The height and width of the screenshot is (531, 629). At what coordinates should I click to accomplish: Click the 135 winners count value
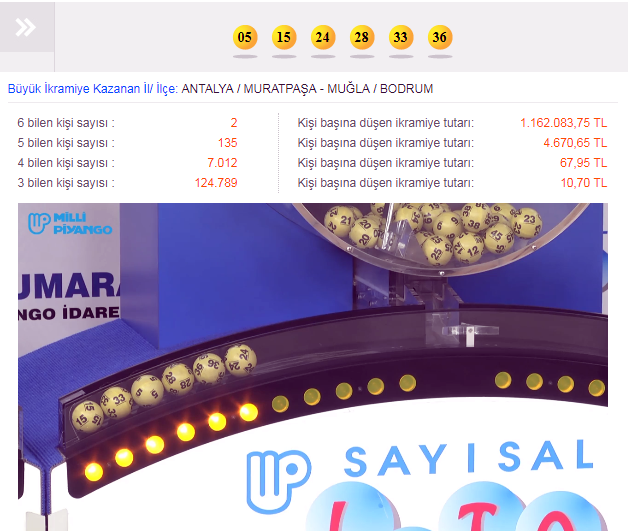[x=227, y=143]
